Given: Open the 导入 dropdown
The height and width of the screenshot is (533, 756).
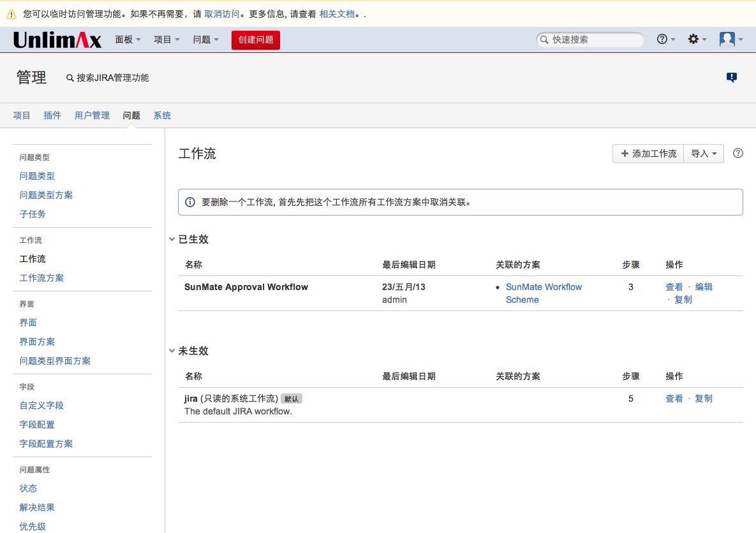Looking at the screenshot, I should (704, 154).
